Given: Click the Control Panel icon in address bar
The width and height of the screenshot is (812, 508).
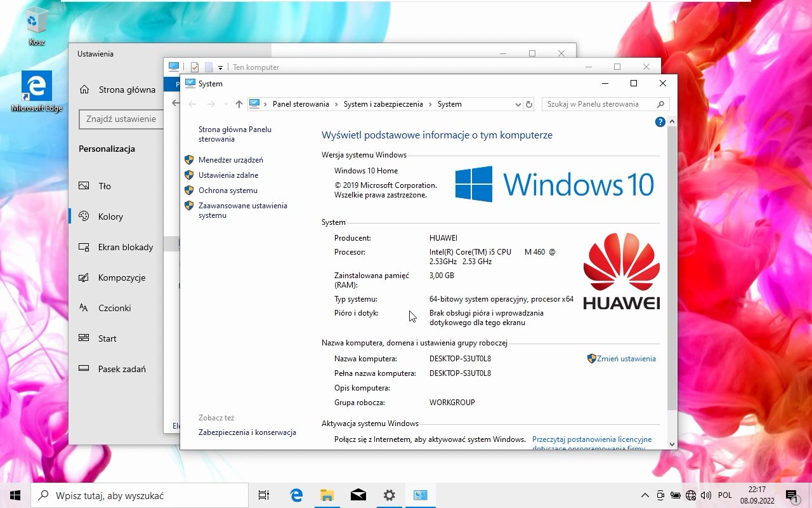Looking at the screenshot, I should (x=254, y=104).
